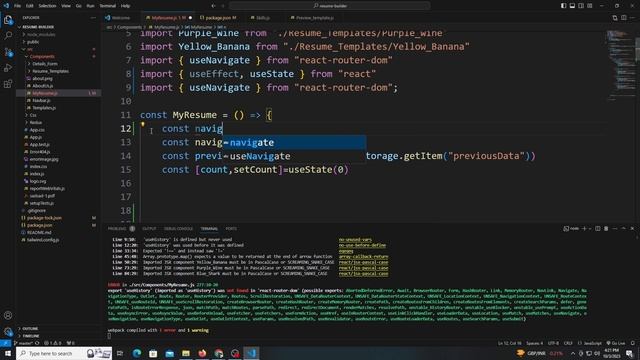Expand the Timeline section
640x360 pixels.
tap(31, 336)
